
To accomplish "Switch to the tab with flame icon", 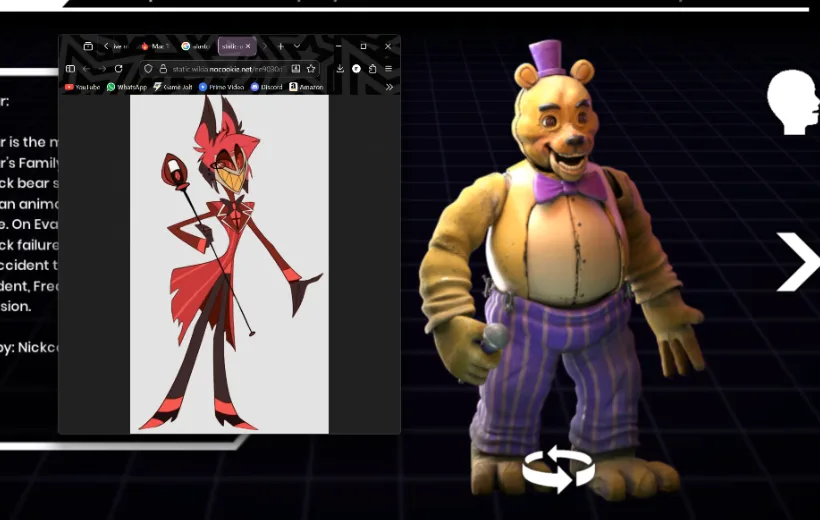I will pyautogui.click(x=155, y=46).
